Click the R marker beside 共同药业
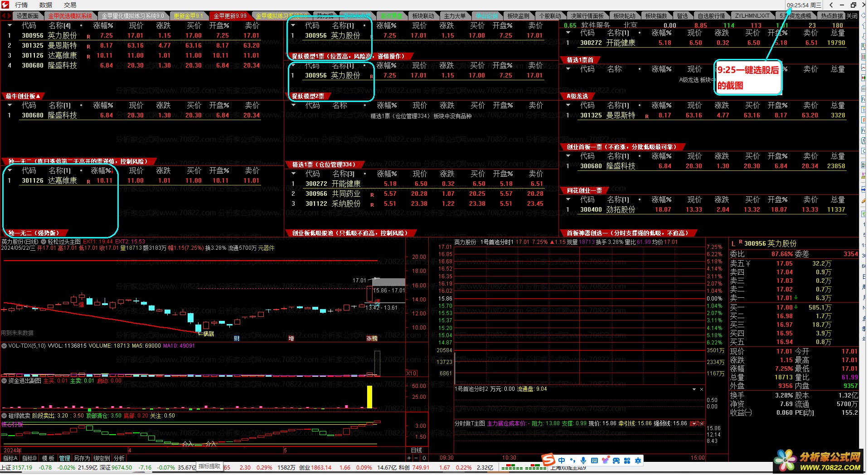Viewport: 868px width, 475px height. (x=372, y=194)
